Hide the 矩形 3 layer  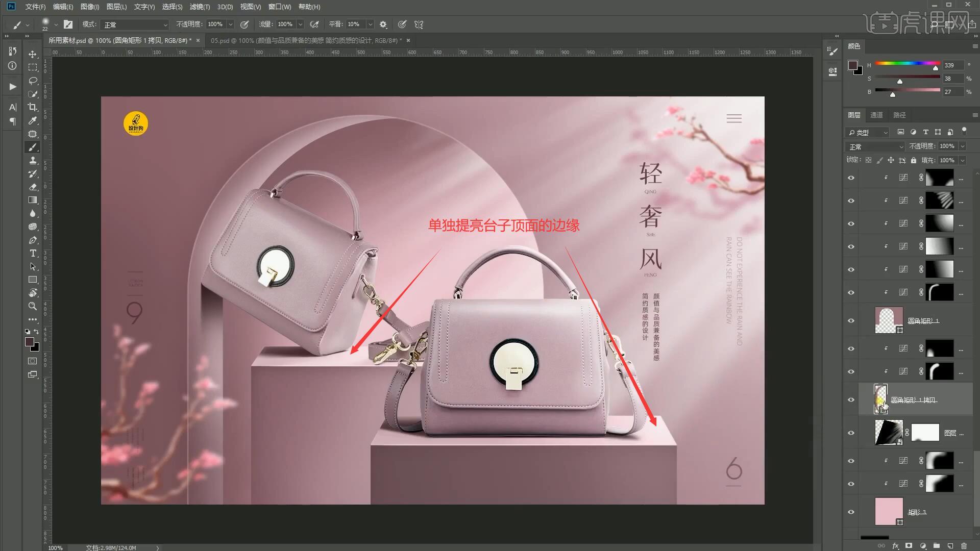851,512
